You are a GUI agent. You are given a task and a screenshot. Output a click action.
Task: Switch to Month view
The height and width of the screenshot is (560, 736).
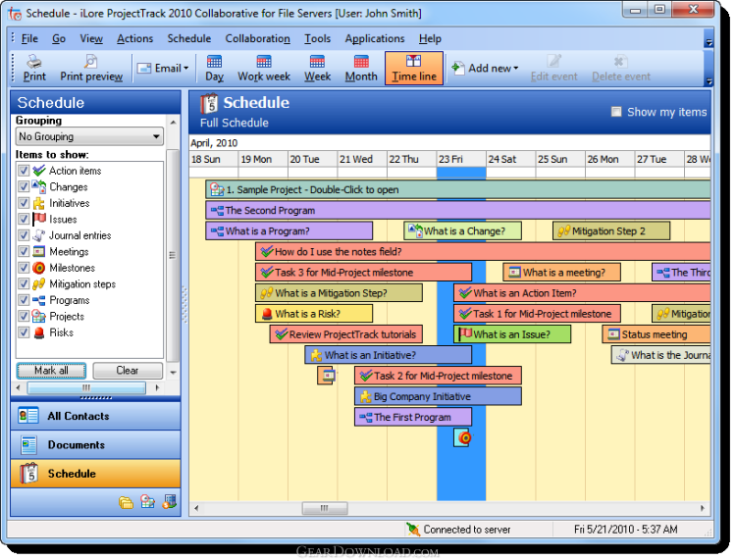pos(361,69)
